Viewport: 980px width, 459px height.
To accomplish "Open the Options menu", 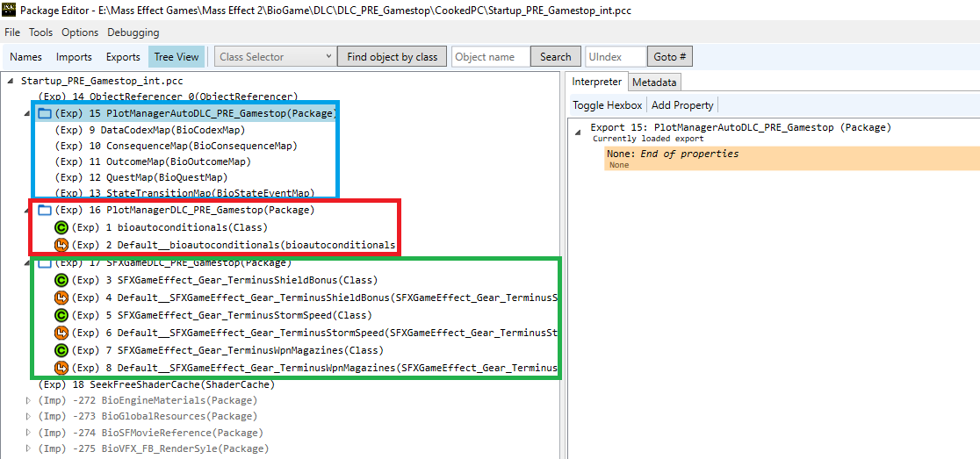I will pos(80,32).
